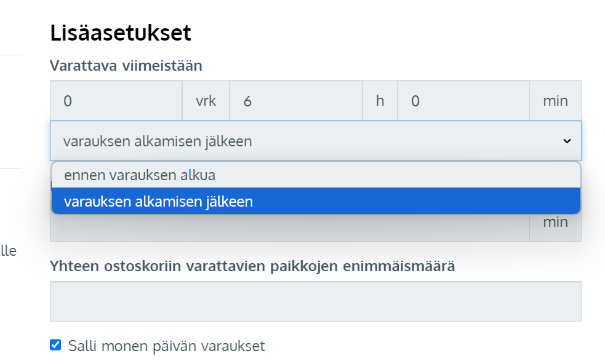Click the minutes input showing 0
This screenshot has height=364, width=605.
[x=463, y=101]
